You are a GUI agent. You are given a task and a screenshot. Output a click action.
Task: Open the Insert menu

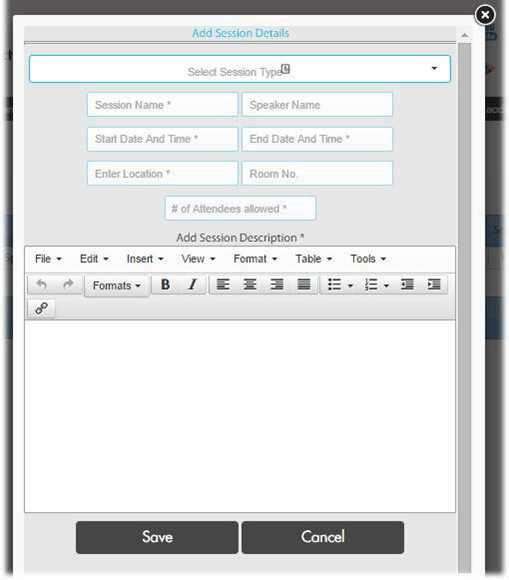[145, 259]
